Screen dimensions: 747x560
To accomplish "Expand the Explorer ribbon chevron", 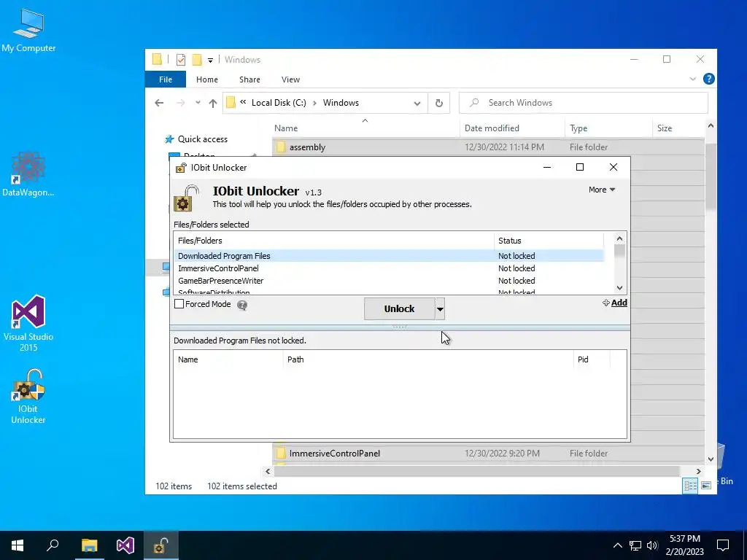I will [x=692, y=79].
